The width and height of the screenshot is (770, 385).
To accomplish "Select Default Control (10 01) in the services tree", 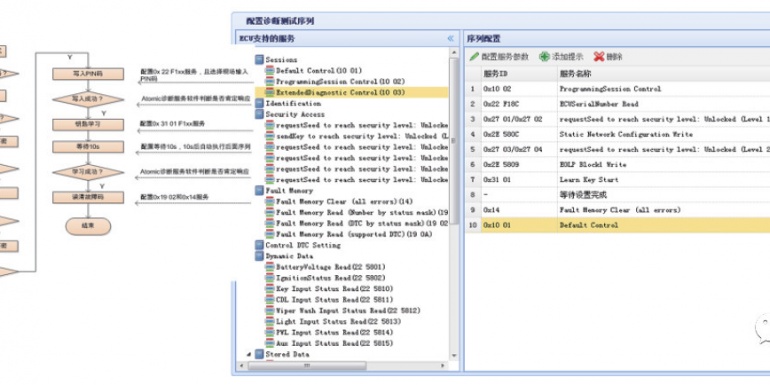I will point(319,71).
